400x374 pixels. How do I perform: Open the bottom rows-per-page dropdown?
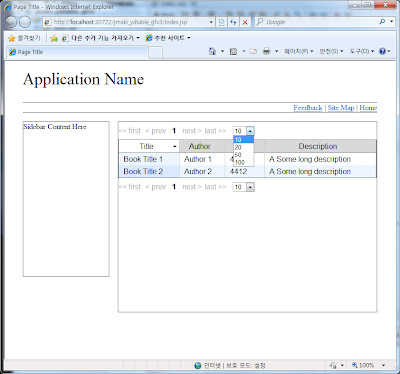click(244, 187)
